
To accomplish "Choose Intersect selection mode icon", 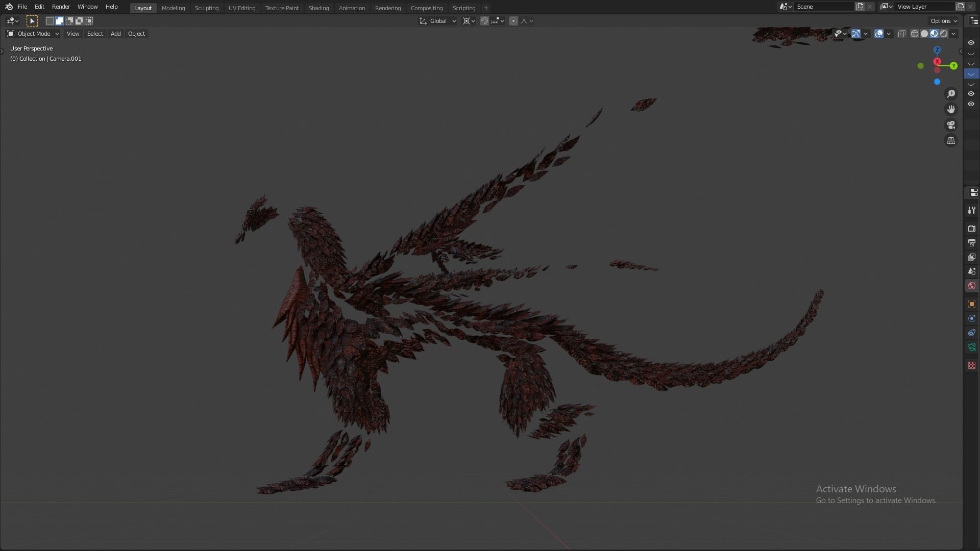I will [x=89, y=21].
